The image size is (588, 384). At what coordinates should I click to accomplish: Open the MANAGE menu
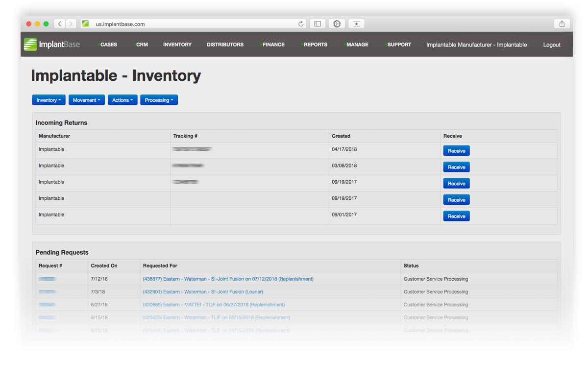tap(356, 45)
